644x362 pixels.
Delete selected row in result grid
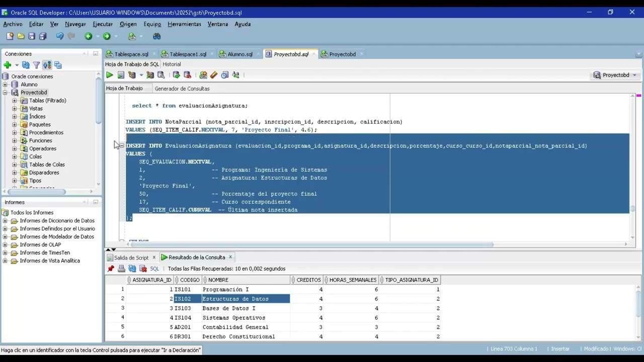pos(143,268)
